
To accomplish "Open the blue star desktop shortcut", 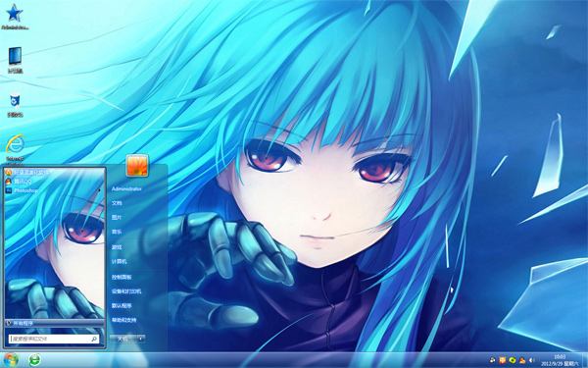I will tap(15, 17).
